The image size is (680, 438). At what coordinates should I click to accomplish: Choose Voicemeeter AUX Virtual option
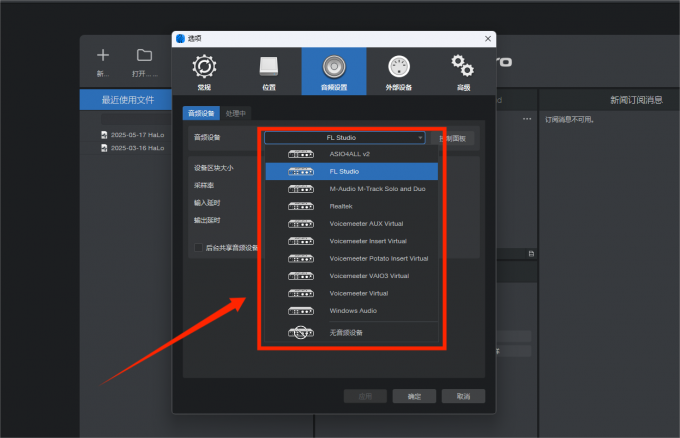point(351,224)
